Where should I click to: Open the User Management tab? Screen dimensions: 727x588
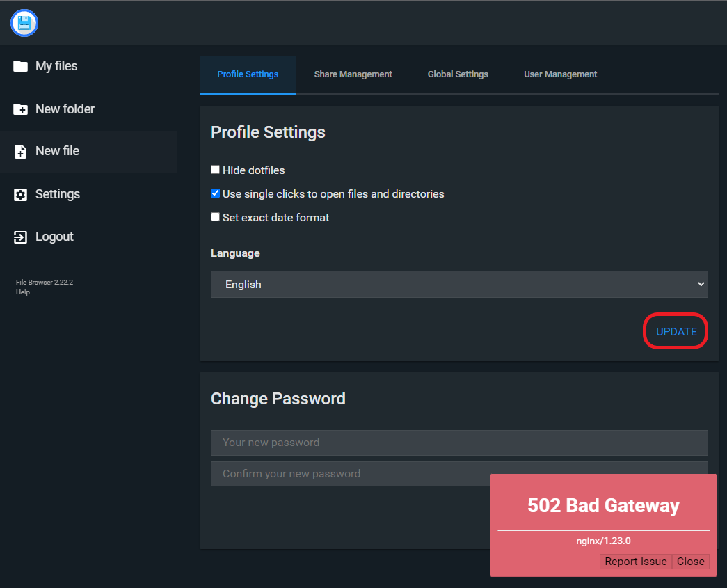pyautogui.click(x=560, y=74)
